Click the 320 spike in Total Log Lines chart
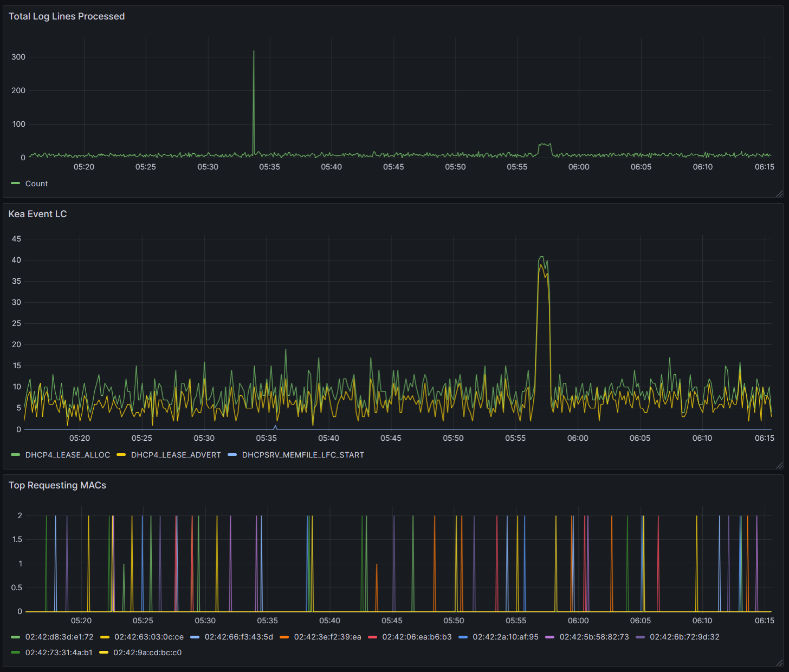 click(x=254, y=51)
